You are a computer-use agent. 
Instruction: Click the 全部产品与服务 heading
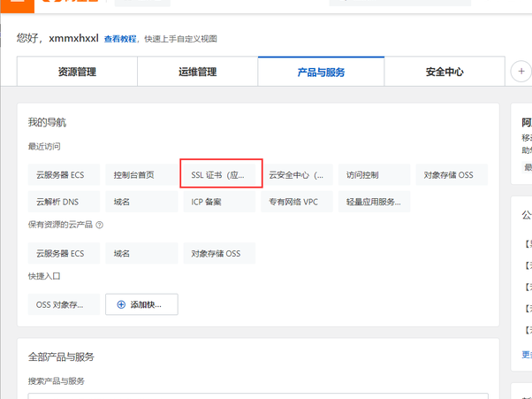pos(61,357)
